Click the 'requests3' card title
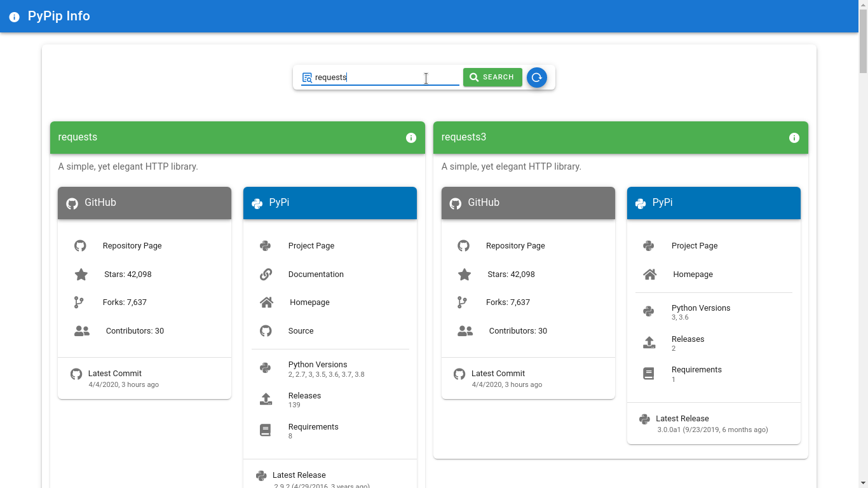 coord(464,137)
